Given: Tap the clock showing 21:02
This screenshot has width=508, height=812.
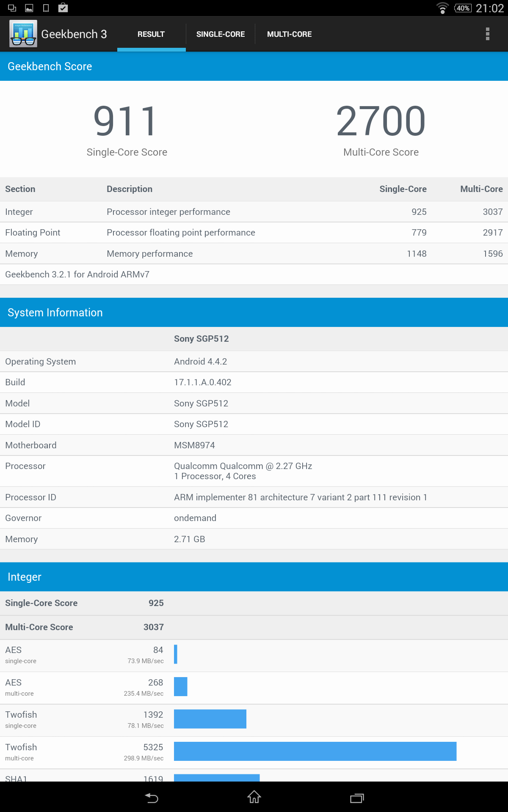Looking at the screenshot, I should [x=490, y=8].
